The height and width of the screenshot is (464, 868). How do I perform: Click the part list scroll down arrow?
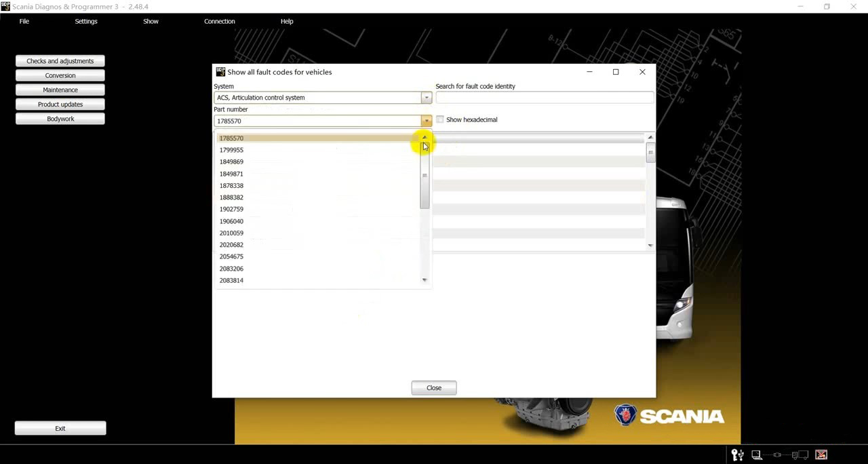click(425, 280)
